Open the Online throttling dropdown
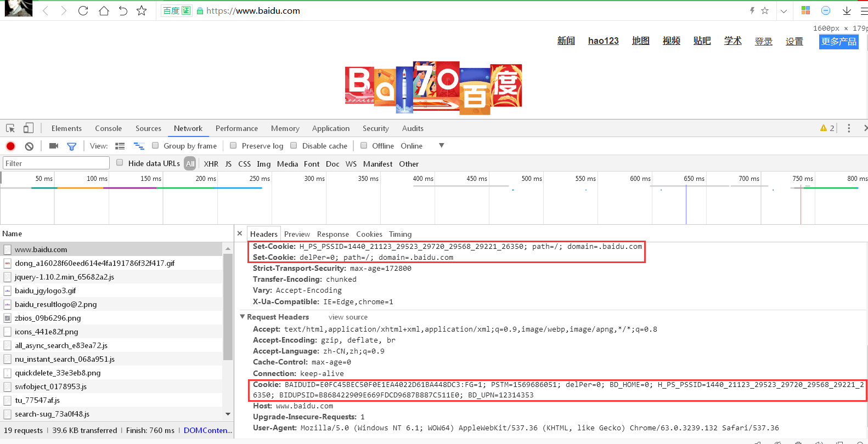868x444 pixels. (412, 146)
